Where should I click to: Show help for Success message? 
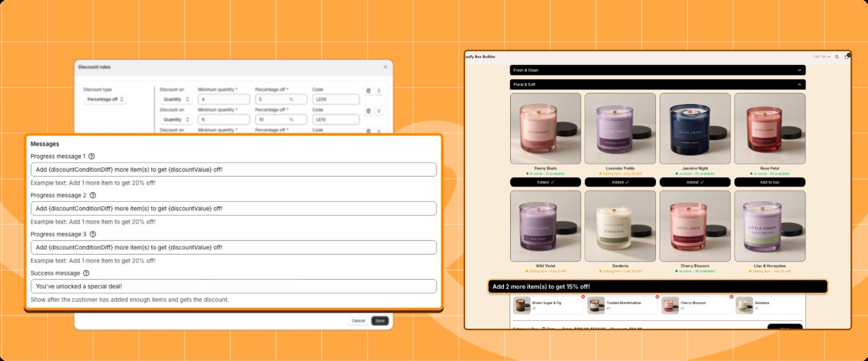[x=86, y=273]
